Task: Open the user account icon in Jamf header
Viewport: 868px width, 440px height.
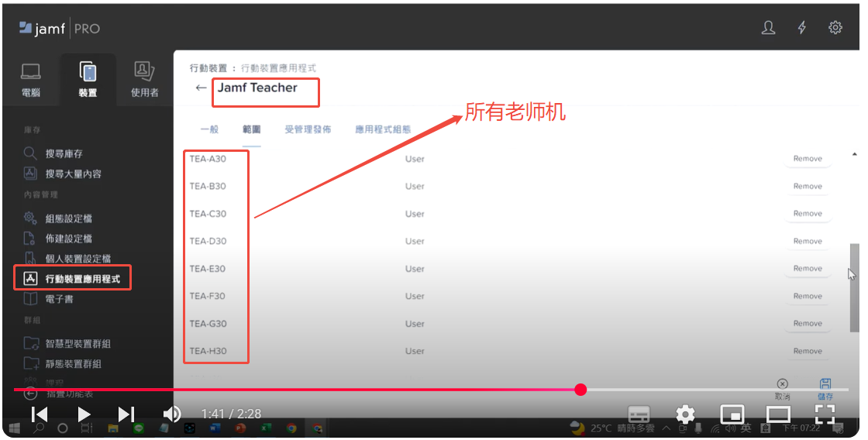Action: tap(768, 28)
